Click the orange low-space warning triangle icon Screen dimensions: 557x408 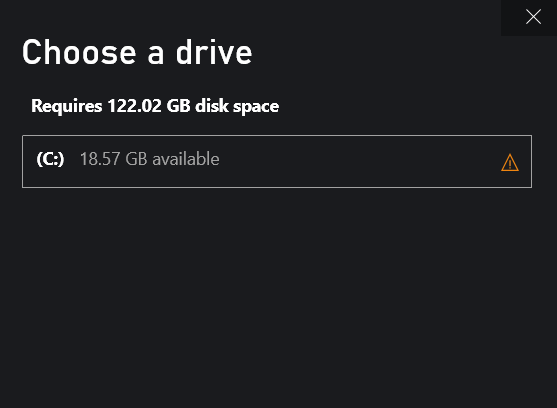510,163
